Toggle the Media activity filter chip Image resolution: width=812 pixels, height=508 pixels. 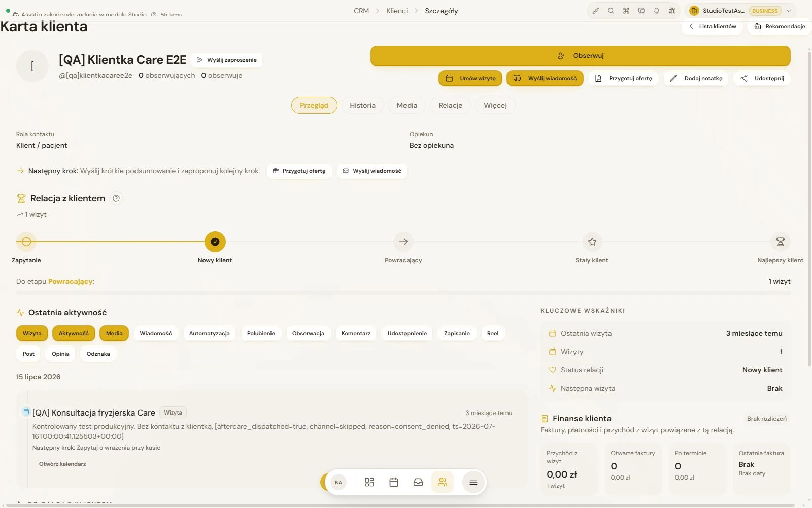click(x=114, y=333)
